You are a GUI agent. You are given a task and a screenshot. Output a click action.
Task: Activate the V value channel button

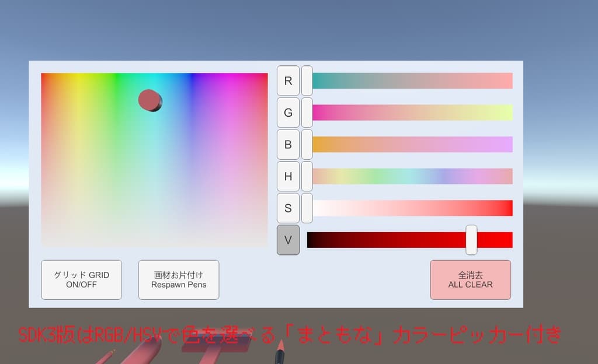pyautogui.click(x=287, y=239)
